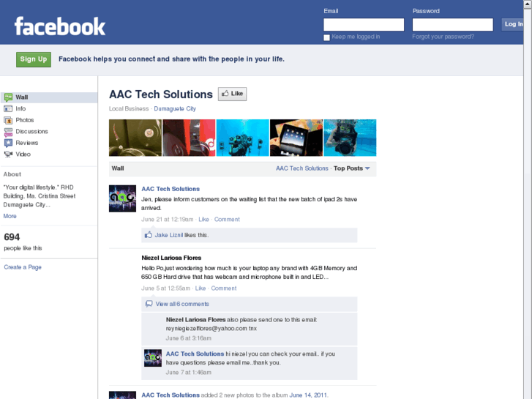Click Forgot your password link
Viewport: 532px width, 399px height.
pos(443,37)
